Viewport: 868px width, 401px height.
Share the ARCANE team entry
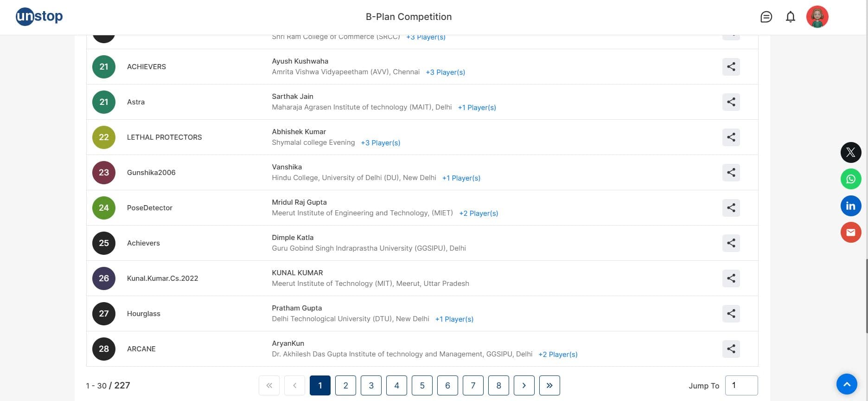click(x=731, y=349)
